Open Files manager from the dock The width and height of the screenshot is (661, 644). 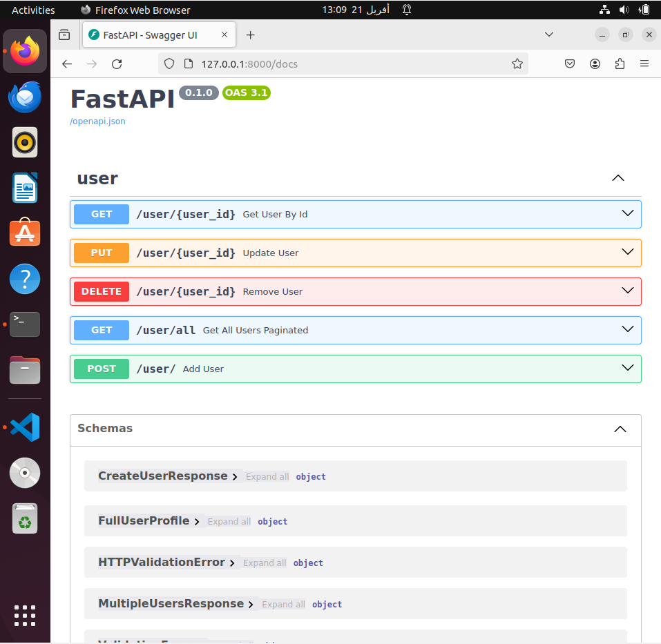coord(25,370)
